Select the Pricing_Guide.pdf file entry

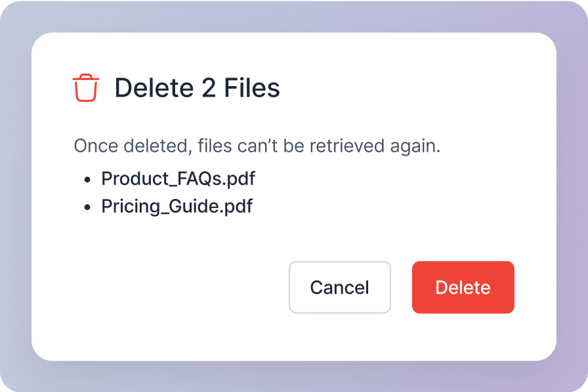[x=177, y=206]
